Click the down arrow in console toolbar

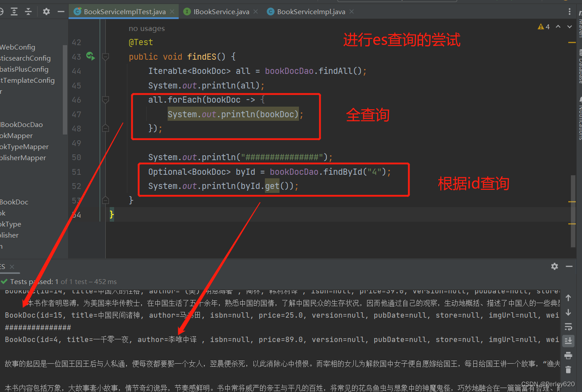569,312
